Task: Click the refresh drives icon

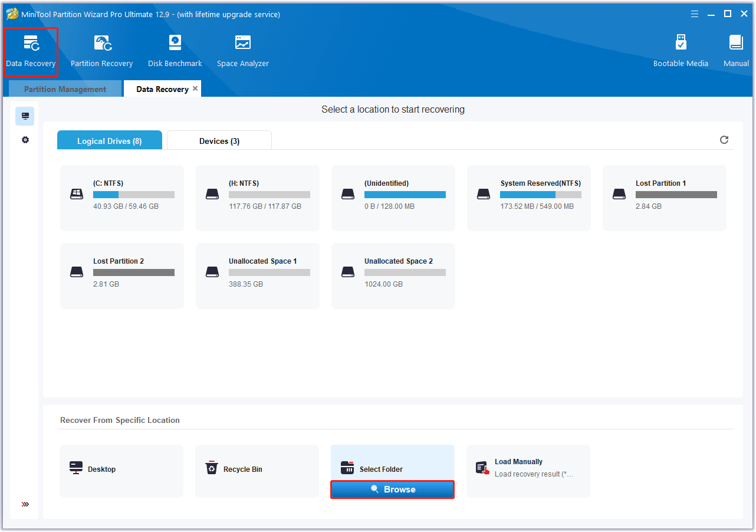Action: [724, 140]
